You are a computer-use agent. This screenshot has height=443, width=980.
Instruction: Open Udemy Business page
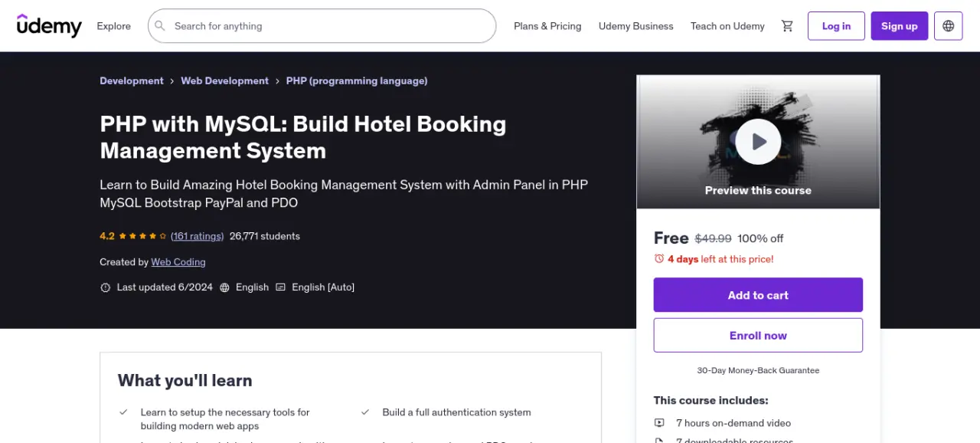[x=636, y=26]
